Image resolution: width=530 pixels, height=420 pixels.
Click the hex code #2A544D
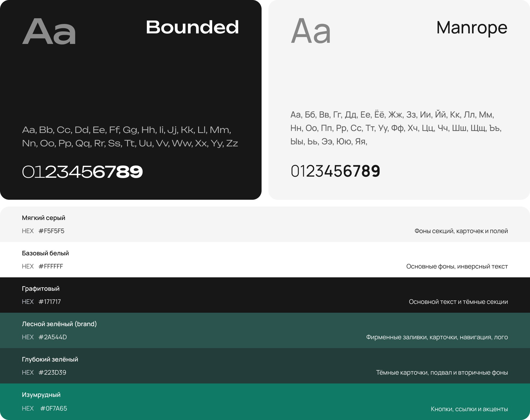(53, 337)
